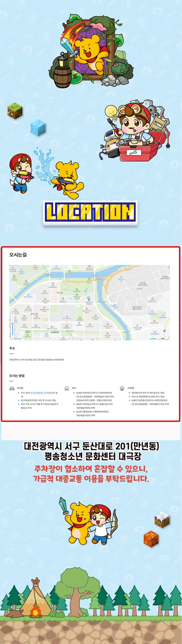Click the LOCATION title banner

click(x=90, y=213)
